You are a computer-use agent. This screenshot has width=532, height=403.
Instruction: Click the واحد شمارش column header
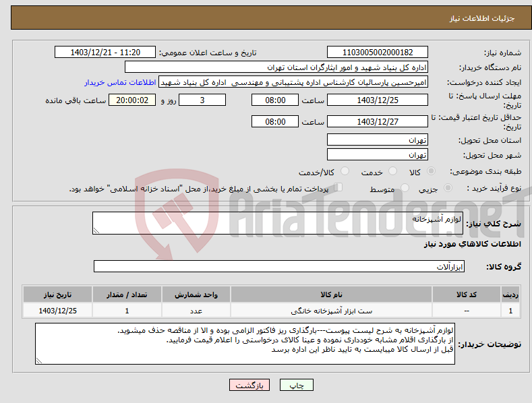(196, 294)
